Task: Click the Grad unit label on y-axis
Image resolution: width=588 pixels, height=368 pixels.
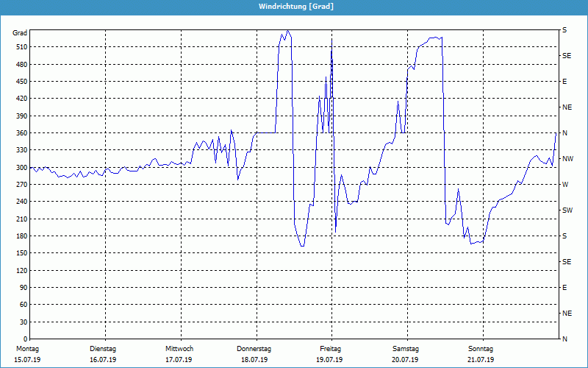Action: [20, 34]
